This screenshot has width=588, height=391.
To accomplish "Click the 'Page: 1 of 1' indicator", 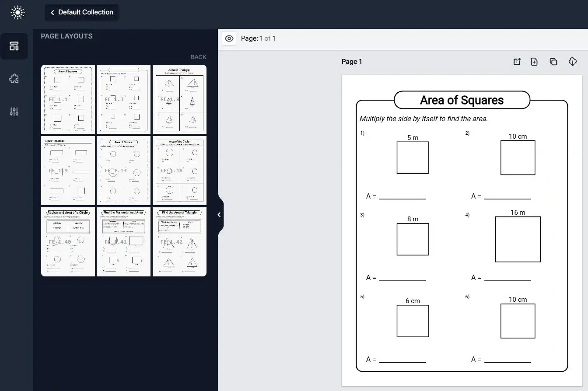I will click(x=258, y=38).
